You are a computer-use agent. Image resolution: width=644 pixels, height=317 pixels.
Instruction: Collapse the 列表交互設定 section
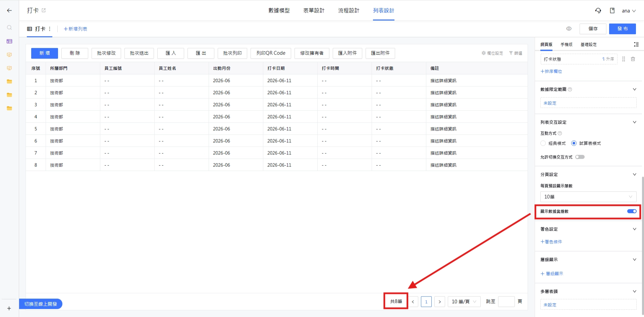pyautogui.click(x=634, y=122)
